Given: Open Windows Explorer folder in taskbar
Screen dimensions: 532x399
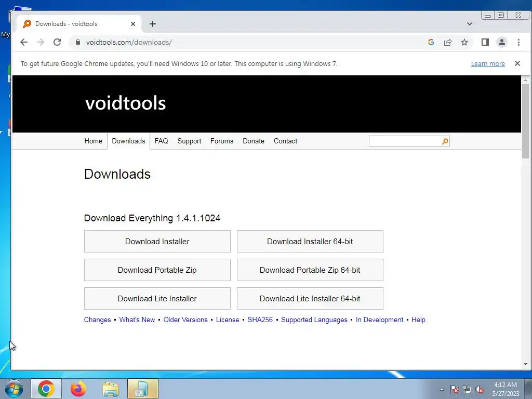Looking at the screenshot, I should 111,389.
